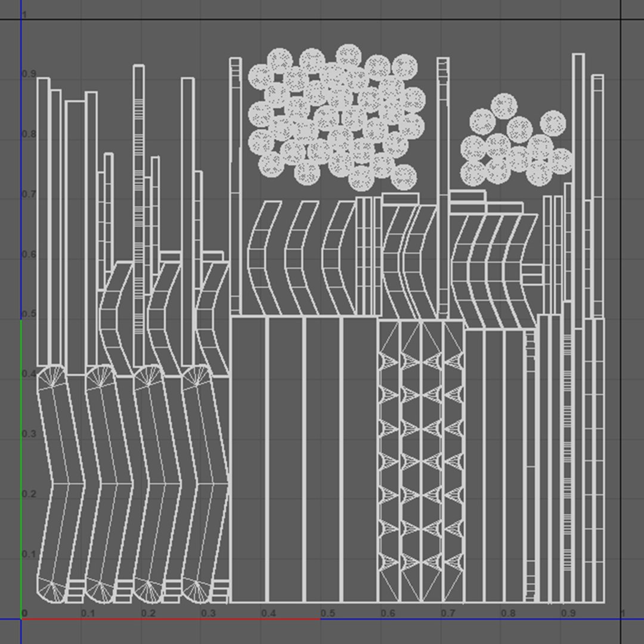Select the truss-patterned UV shell with triangles
This screenshot has width=644, height=644.
[x=421, y=462]
